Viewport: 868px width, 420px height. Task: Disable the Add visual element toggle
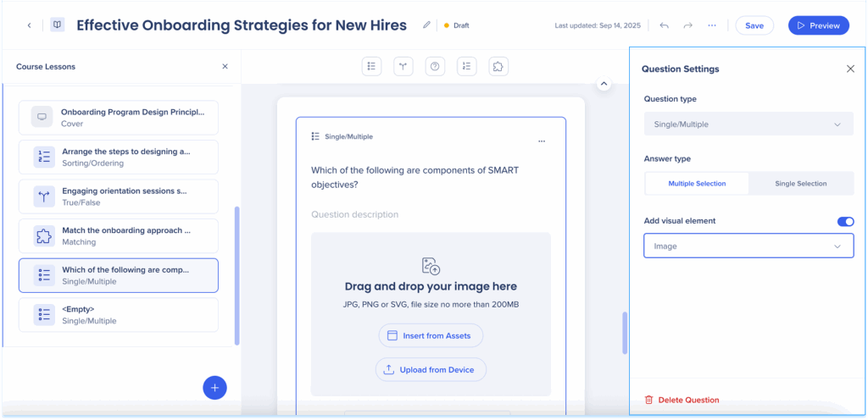[845, 221]
